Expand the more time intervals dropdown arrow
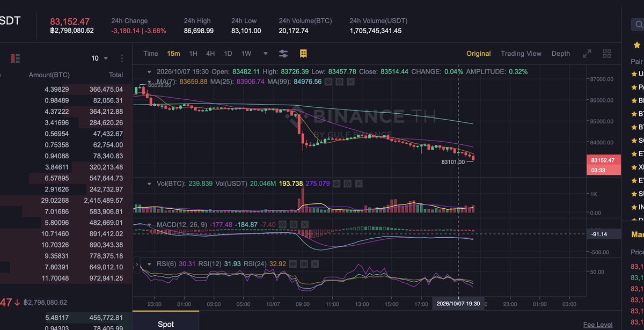The width and height of the screenshot is (644, 330). pyautogui.click(x=265, y=54)
